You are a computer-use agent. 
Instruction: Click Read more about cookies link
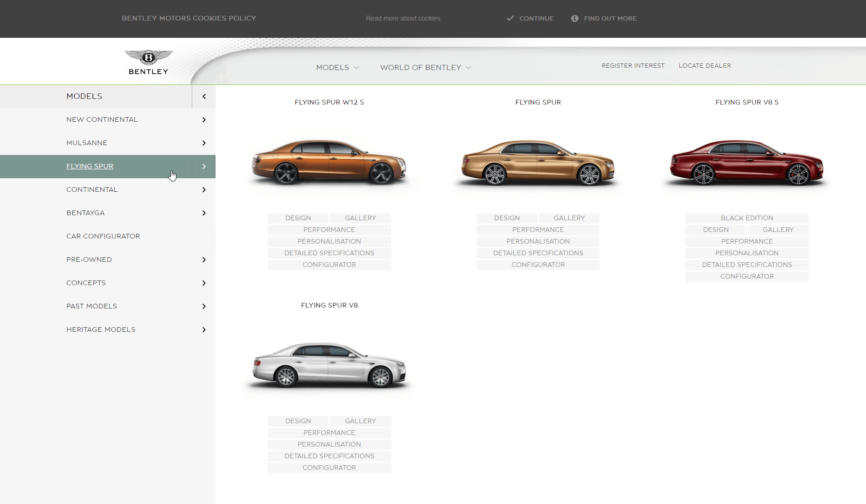pos(404,18)
